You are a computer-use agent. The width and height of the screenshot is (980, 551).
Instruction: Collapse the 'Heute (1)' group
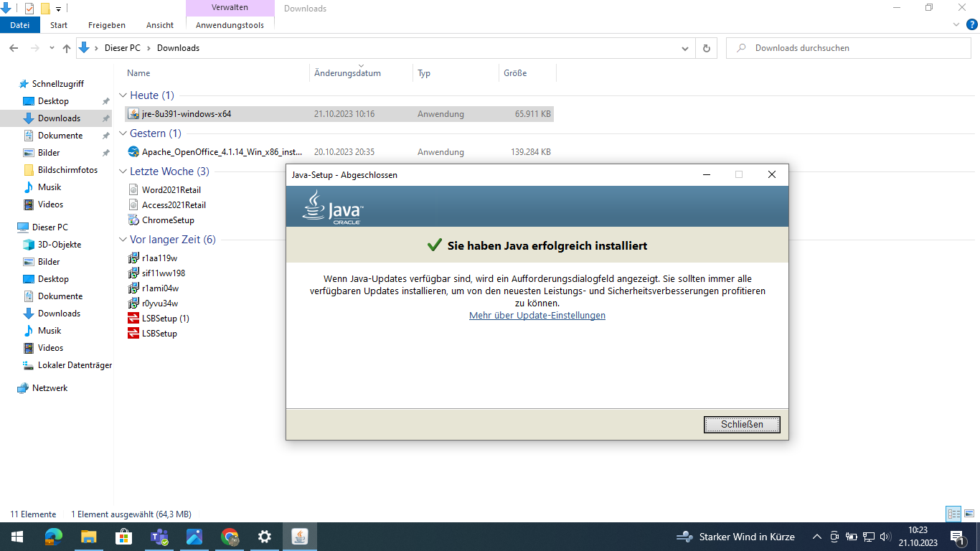(x=123, y=95)
